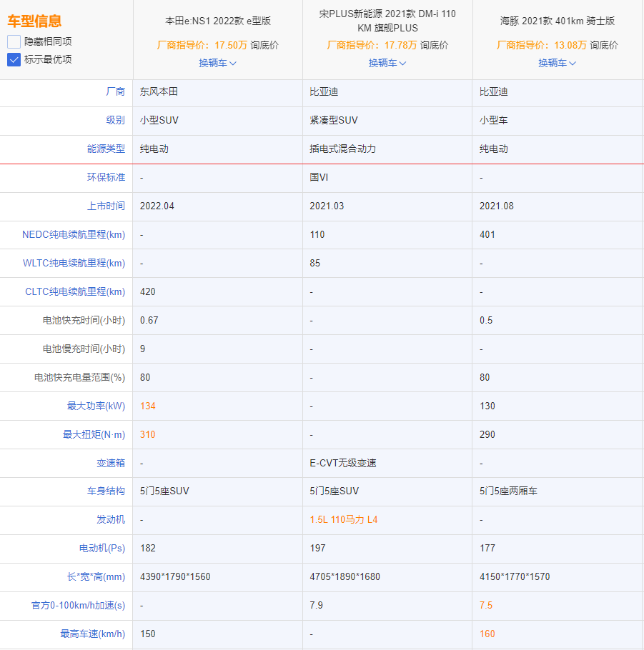Open 海豚 2021款 401km 骑士版 title
This screenshot has width=644, height=650.
[558, 21]
